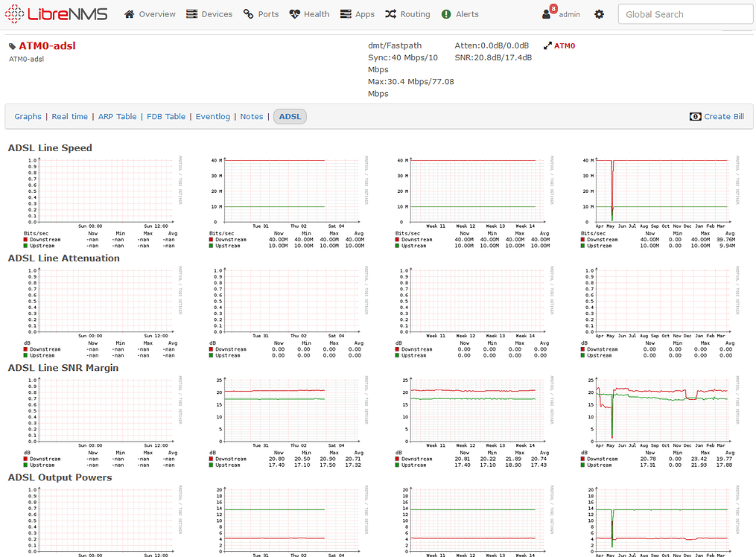Open the weekly ADSL Line SNR Margin graph
This screenshot has height=557, width=756.
click(288, 421)
